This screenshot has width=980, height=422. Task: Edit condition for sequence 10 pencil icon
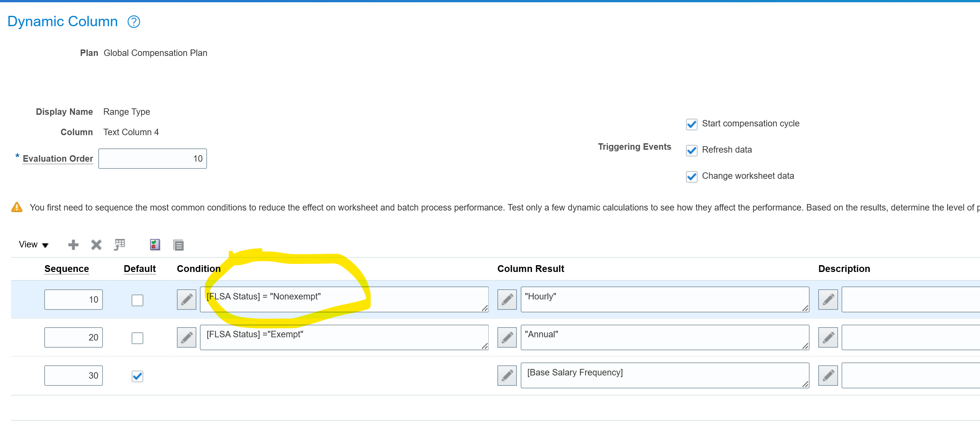[x=186, y=299]
